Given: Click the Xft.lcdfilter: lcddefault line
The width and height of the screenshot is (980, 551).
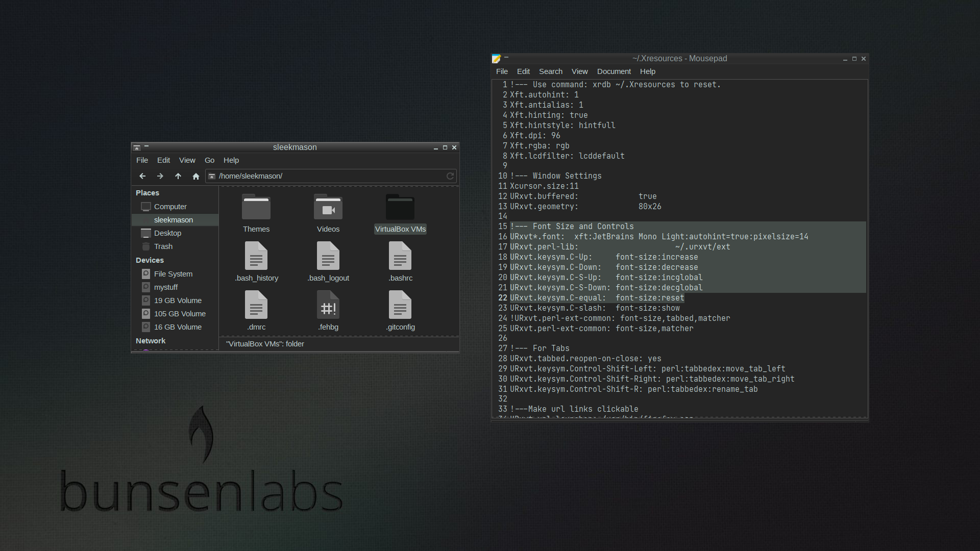Looking at the screenshot, I should pos(567,156).
